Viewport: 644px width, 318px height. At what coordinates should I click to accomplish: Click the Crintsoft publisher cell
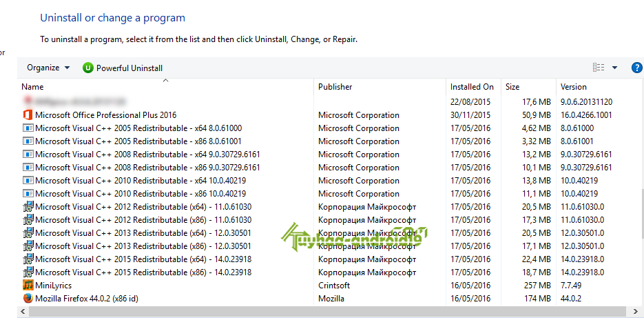(334, 286)
